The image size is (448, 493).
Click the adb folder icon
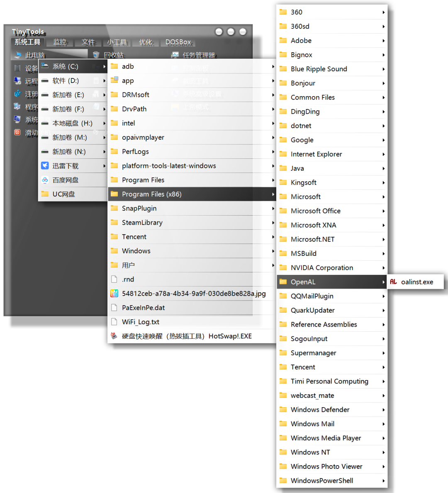[x=114, y=66]
